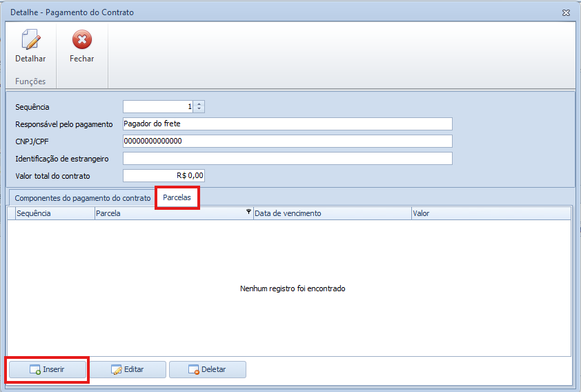Focus the Responsável pelo pagamento field
Screen dimensions: 581x392
tap(287, 124)
